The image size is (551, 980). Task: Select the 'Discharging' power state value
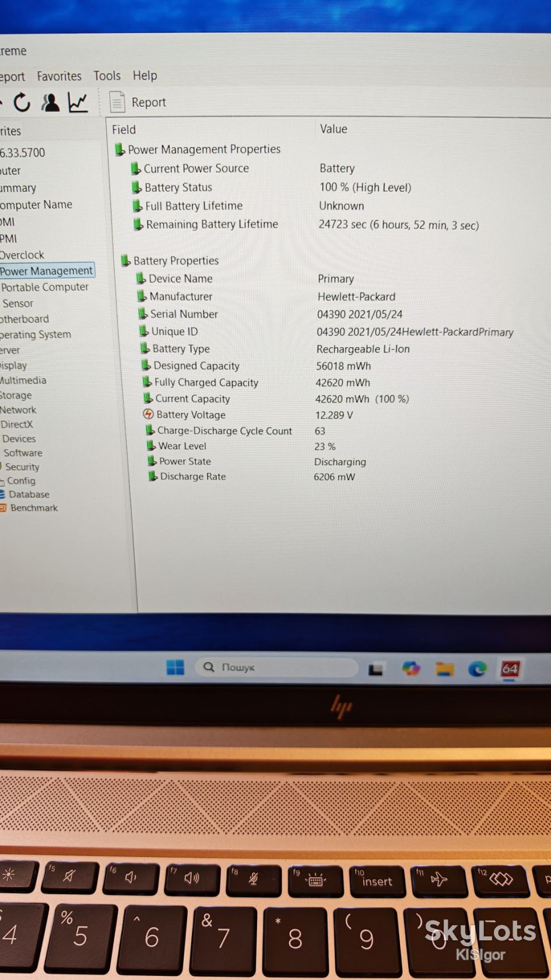click(x=340, y=461)
